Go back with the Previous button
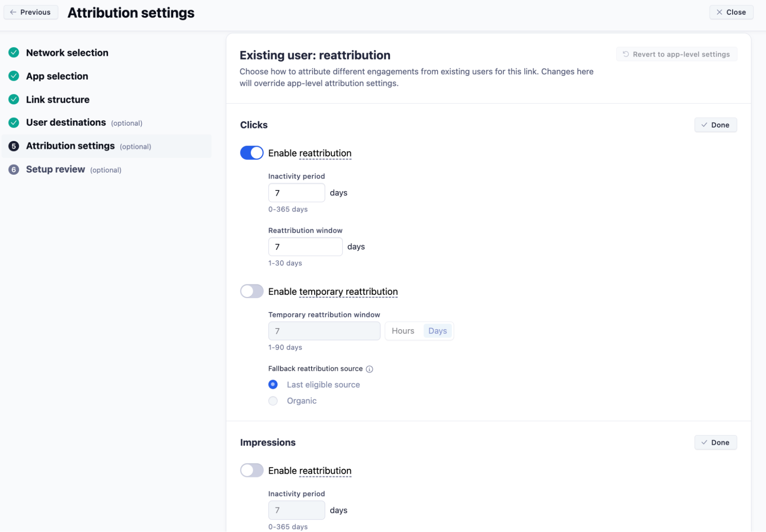 click(31, 12)
